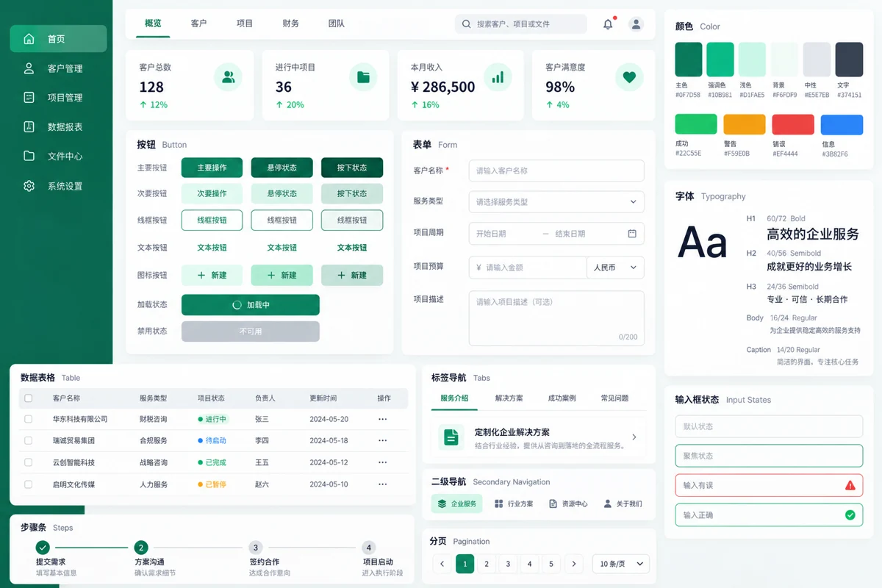882x588 pixels.
Task: Click the 本月收入 bar chart icon
Action: click(x=498, y=76)
